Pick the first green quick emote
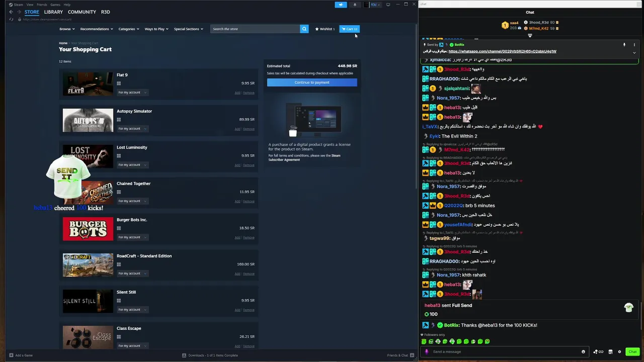The width and height of the screenshot is (644, 362). point(424,341)
